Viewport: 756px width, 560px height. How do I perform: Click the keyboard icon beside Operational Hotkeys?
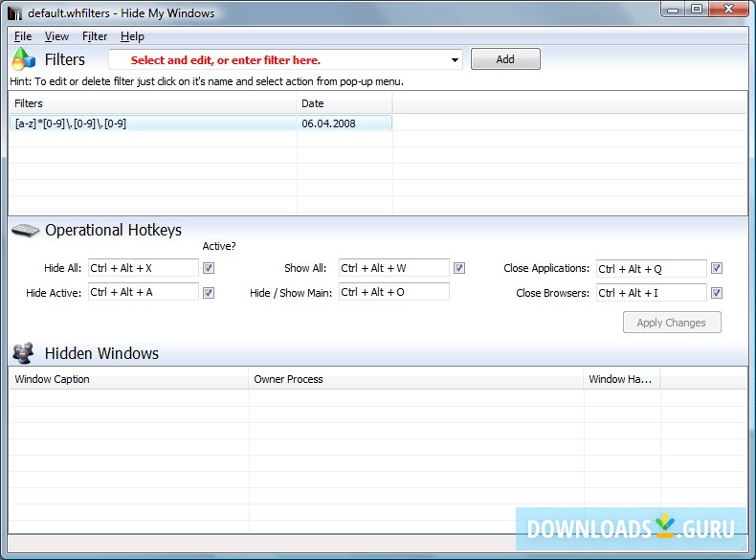pos(25,231)
